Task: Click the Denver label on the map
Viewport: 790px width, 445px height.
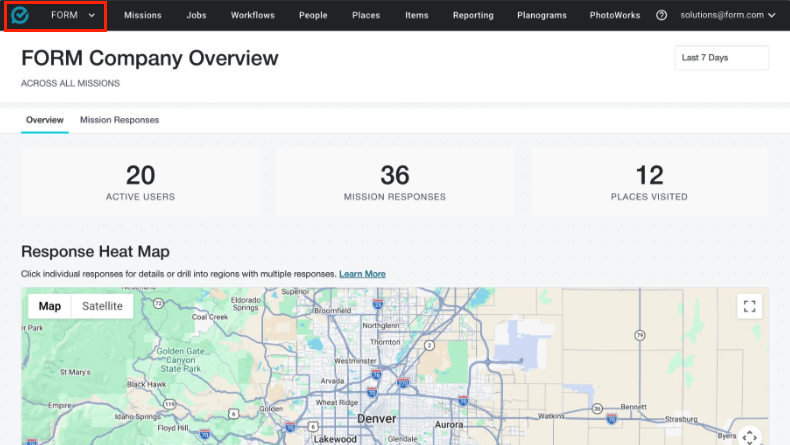Action: point(376,419)
